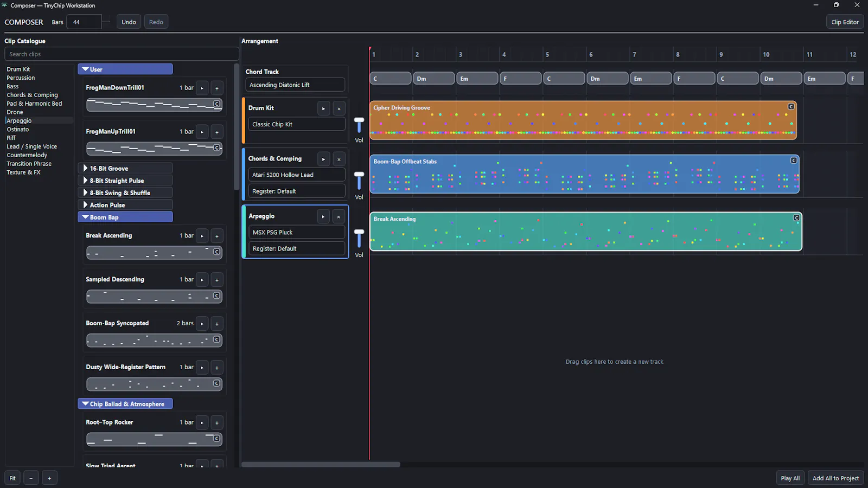Click Add All to Project
The height and width of the screenshot is (488, 868).
835,478
